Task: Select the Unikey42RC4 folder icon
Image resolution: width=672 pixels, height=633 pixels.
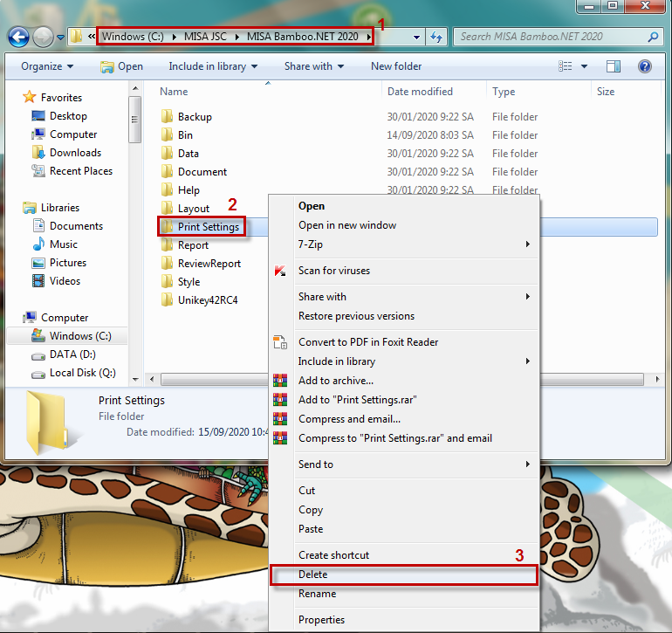Action: (168, 299)
